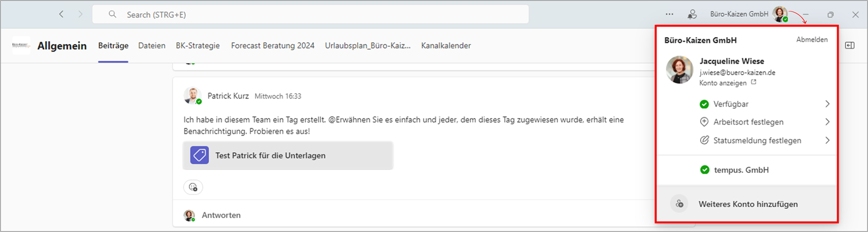This screenshot has width=868, height=232.
Task: Toggle the side pane icon at right
Action: (850, 46)
